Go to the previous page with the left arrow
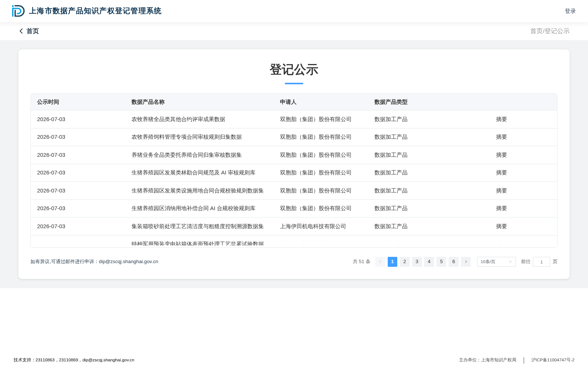 pos(380,262)
